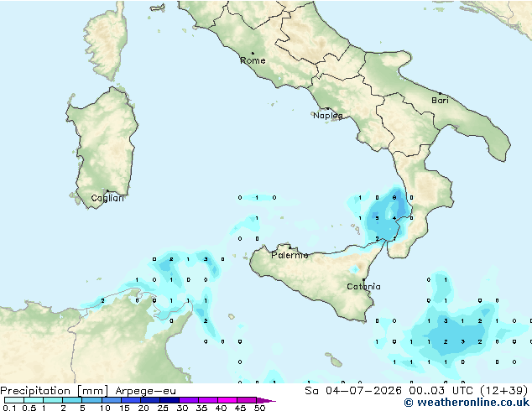Pick the 15–20 mm legend color box

click(131, 400)
